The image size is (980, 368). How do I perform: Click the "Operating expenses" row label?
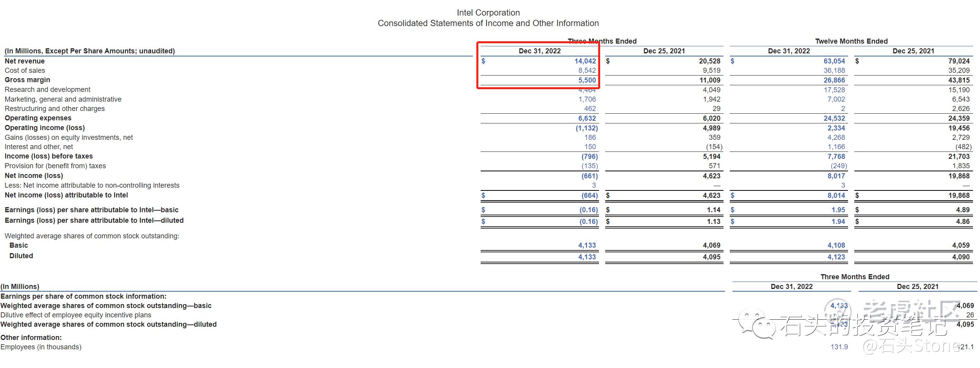[x=38, y=118]
